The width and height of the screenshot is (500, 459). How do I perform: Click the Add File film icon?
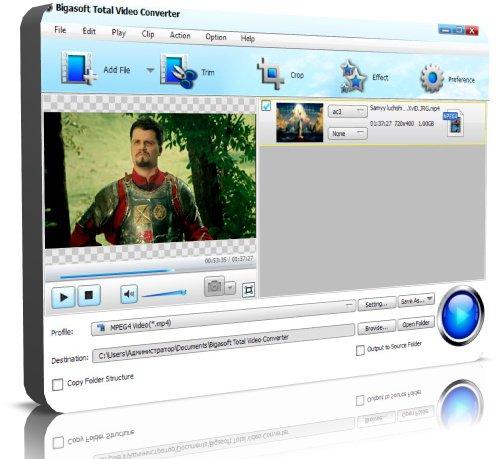pyautogui.click(x=78, y=68)
